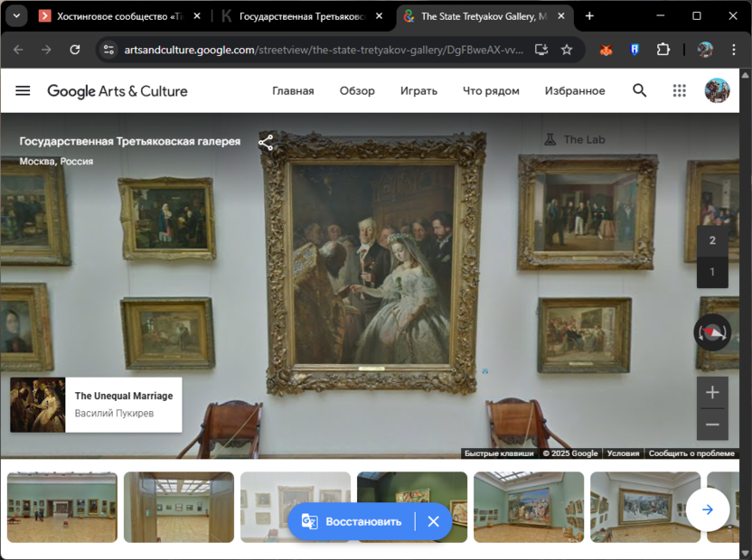Image resolution: width=752 pixels, height=560 pixels.
Task: Click the small marker right of painting frame
Action: pos(485,370)
